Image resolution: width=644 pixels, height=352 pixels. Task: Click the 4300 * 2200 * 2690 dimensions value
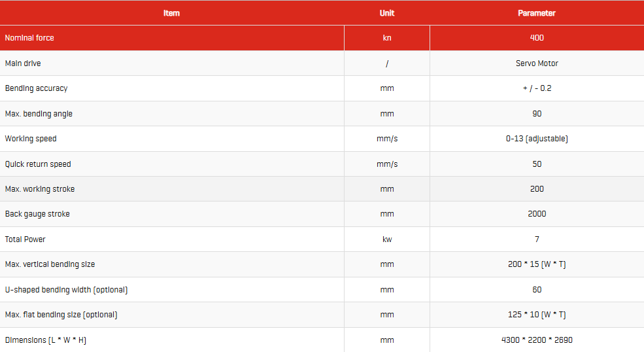pos(537,340)
